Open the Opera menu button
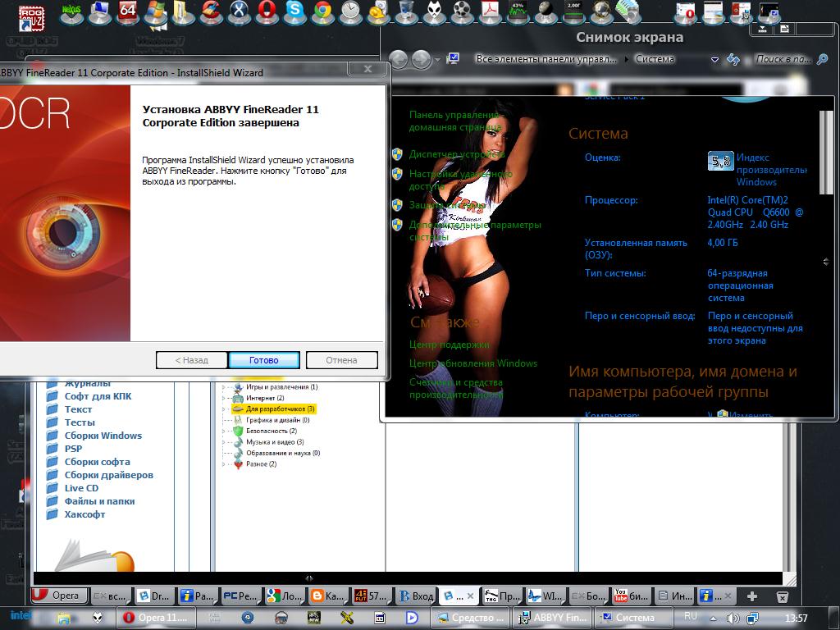The height and width of the screenshot is (630, 840). (59, 596)
